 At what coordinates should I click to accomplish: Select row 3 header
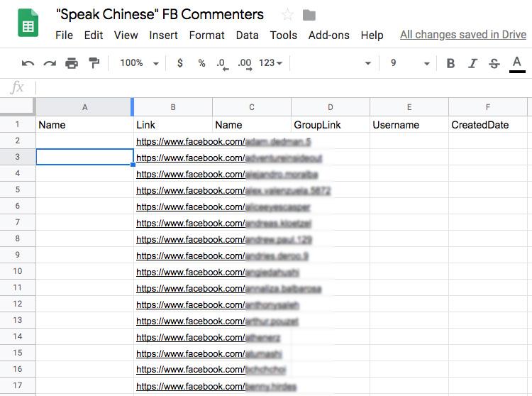tap(17, 157)
